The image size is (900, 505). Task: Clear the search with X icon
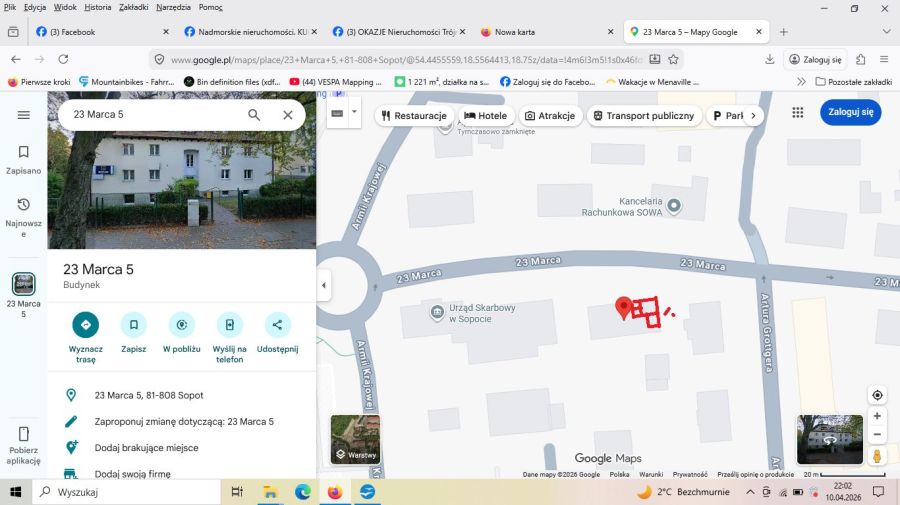(x=288, y=115)
